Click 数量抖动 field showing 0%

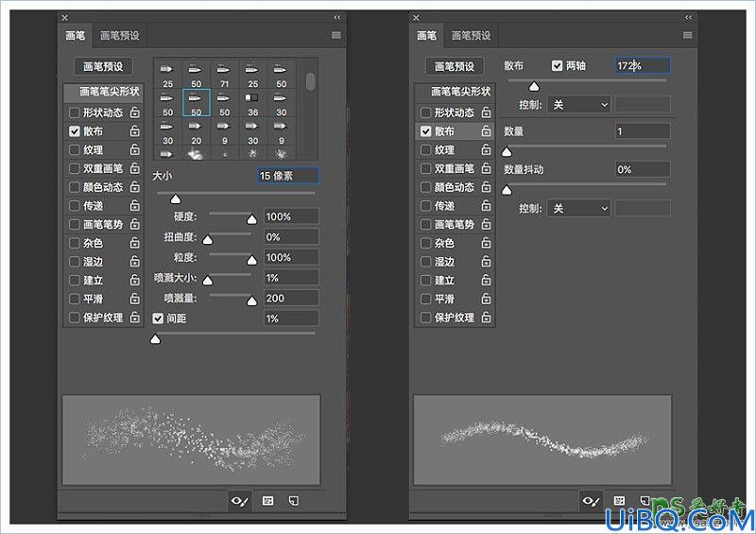(643, 169)
